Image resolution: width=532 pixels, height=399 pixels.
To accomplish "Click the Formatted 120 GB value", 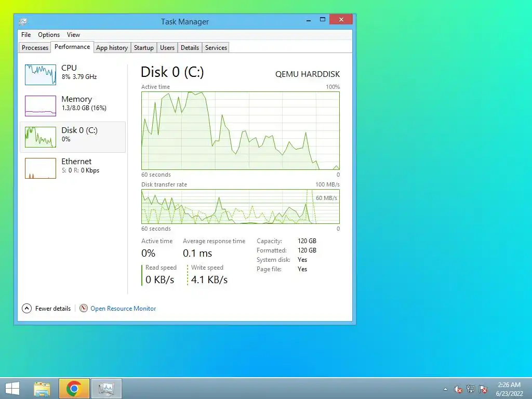I will 307,250.
